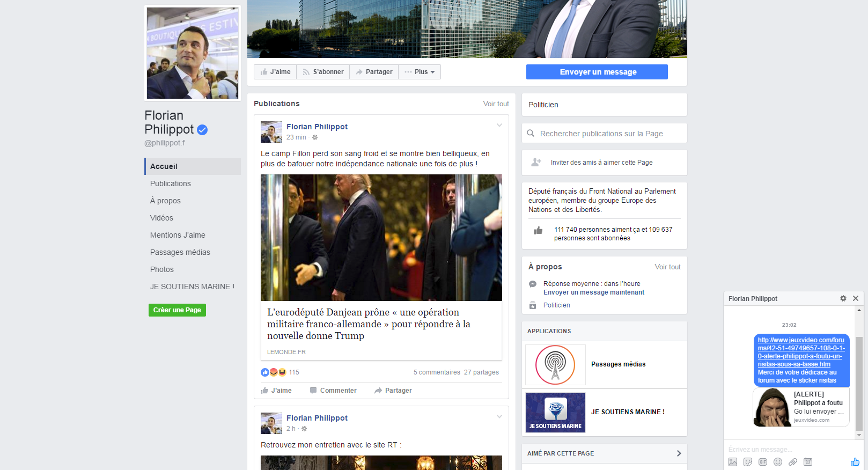Open the Florian Philippot profile picture
The width and height of the screenshot is (868, 470).
pyautogui.click(x=193, y=53)
